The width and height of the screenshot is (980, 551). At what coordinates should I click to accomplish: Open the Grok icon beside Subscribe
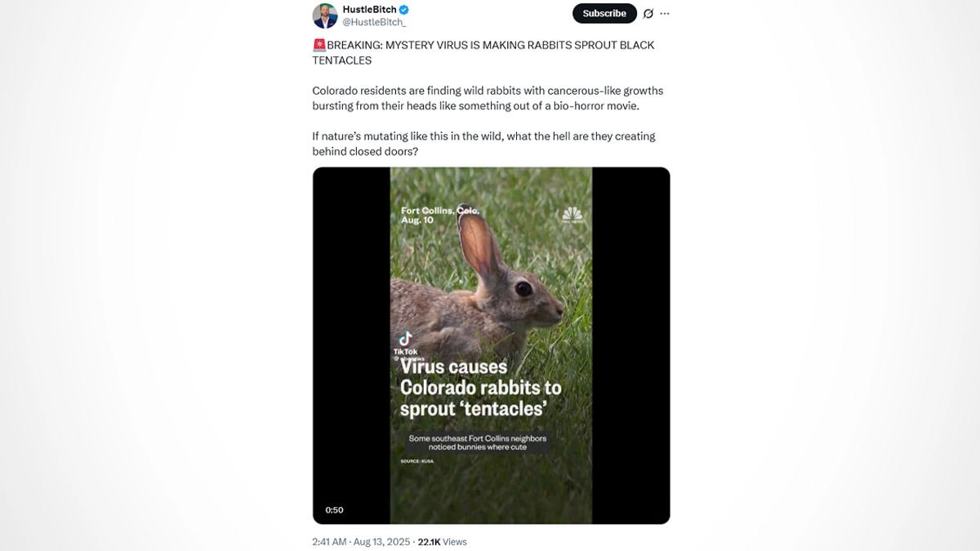tap(648, 14)
